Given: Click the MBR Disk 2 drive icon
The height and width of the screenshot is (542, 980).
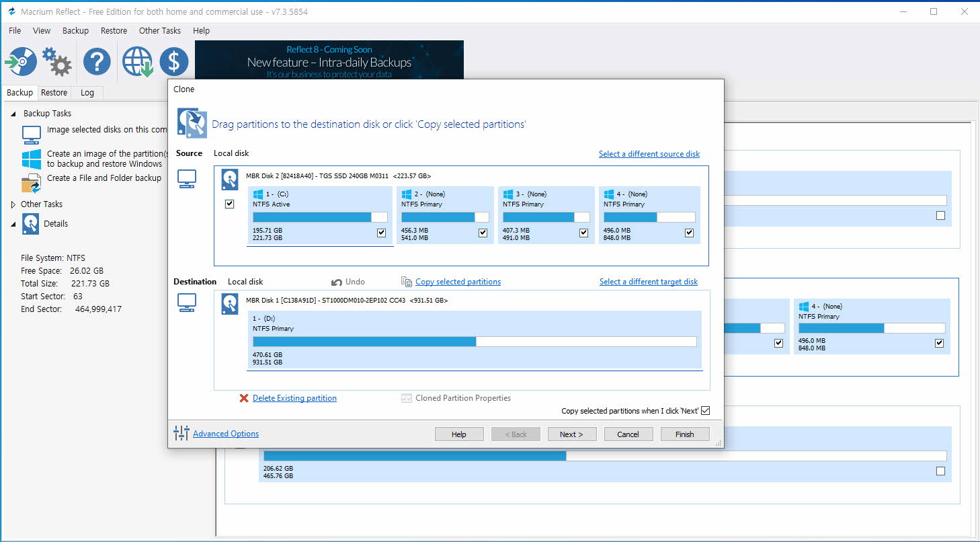Looking at the screenshot, I should 231,180.
